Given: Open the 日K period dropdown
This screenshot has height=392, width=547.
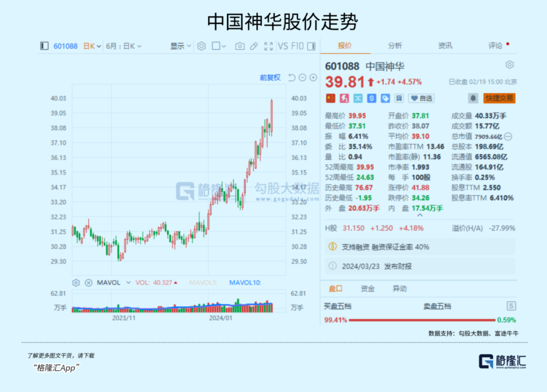Looking at the screenshot, I should 92,46.
